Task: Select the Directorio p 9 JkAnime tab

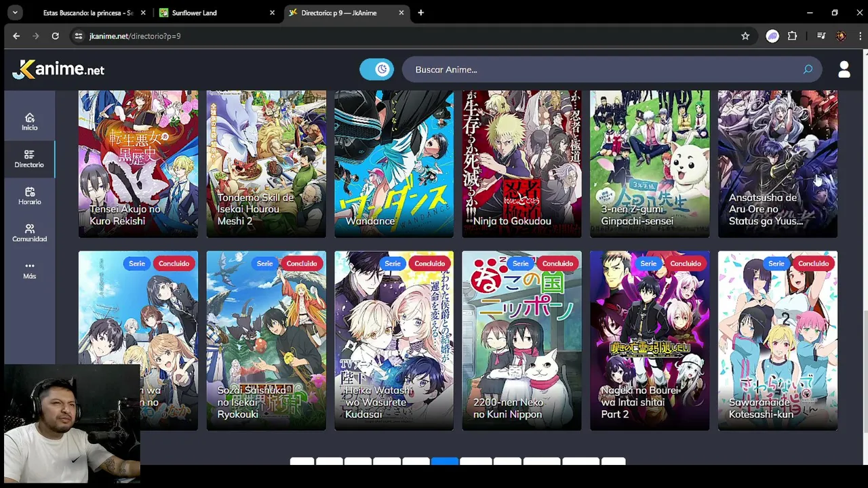Action: tap(346, 13)
